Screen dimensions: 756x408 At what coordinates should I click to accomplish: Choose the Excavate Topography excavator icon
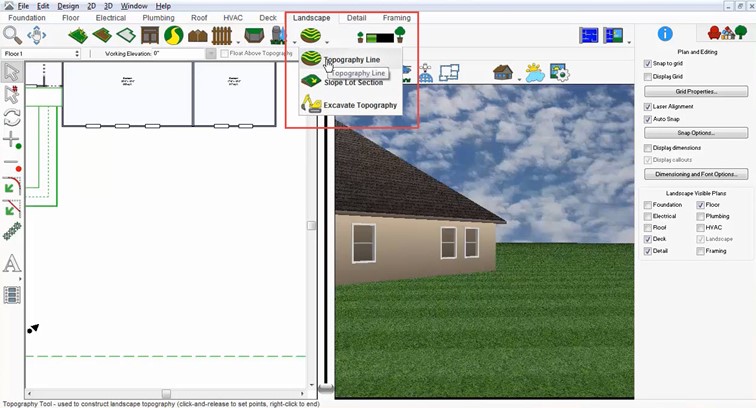click(311, 104)
